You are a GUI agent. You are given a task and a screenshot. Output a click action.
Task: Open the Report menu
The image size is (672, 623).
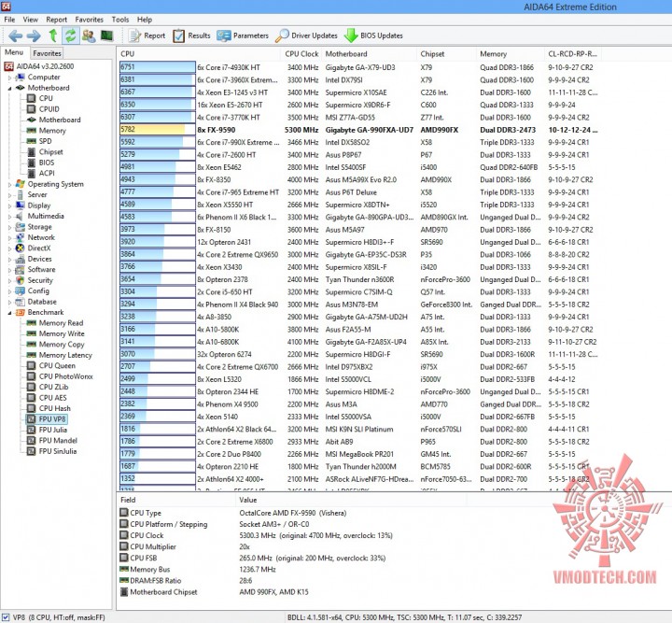[x=57, y=20]
